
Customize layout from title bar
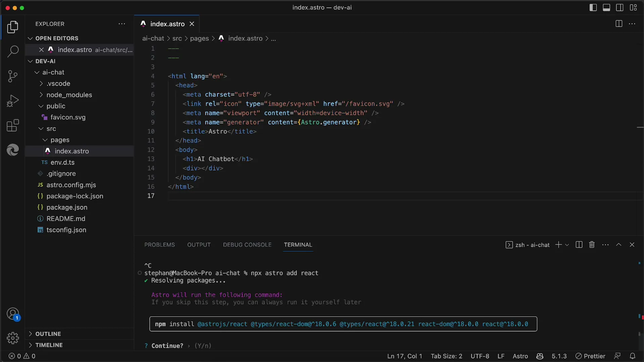(633, 7)
